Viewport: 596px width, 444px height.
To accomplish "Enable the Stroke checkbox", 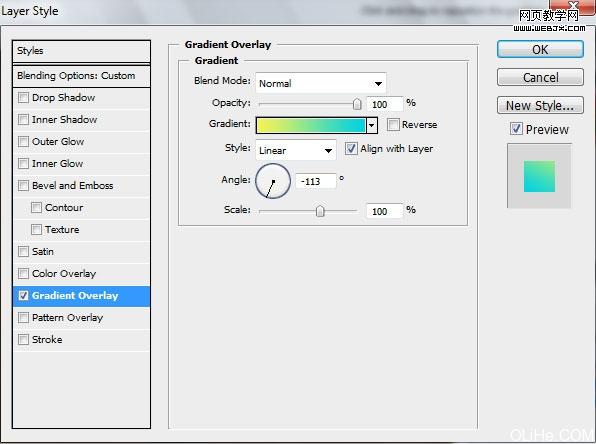I will 23,339.
